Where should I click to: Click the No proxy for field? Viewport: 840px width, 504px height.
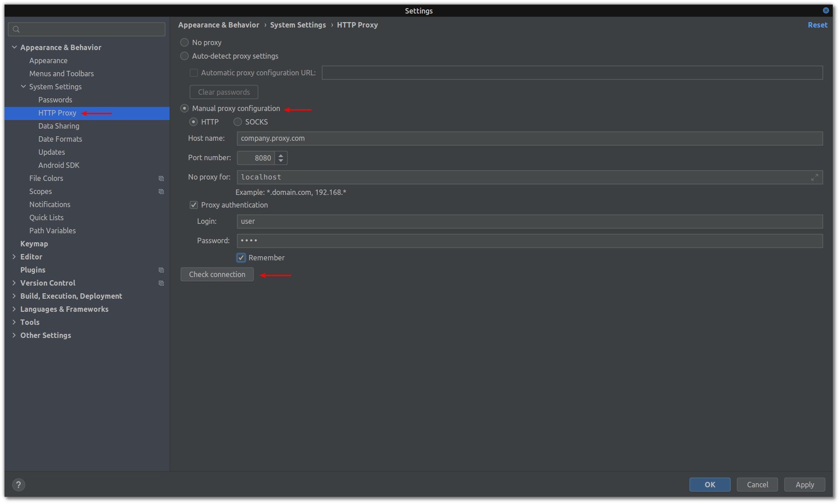(x=530, y=177)
